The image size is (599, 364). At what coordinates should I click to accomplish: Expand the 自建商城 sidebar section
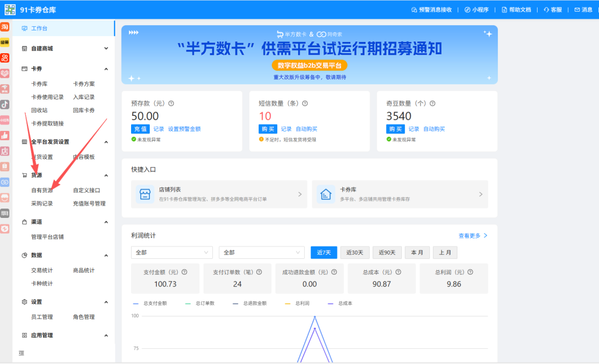pyautogui.click(x=106, y=48)
